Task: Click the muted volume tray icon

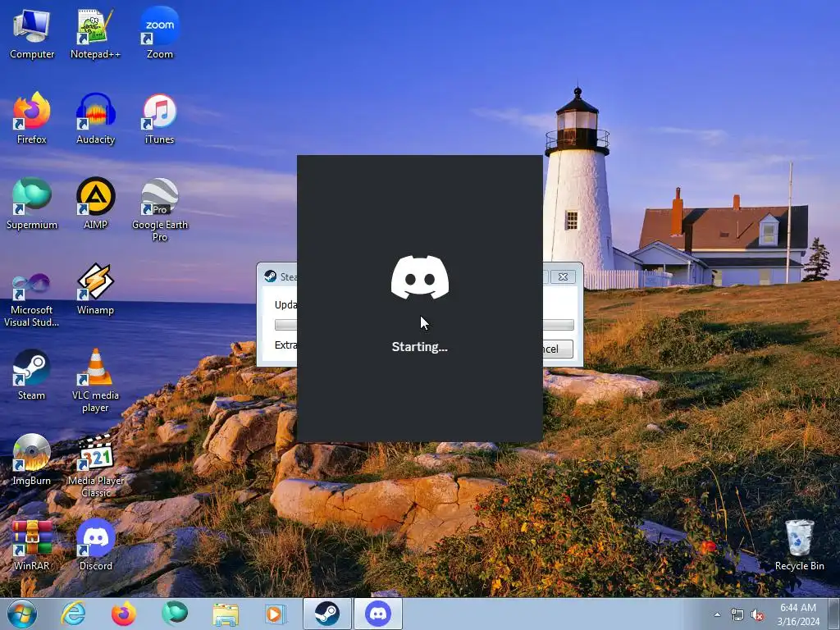Action: coord(757,614)
